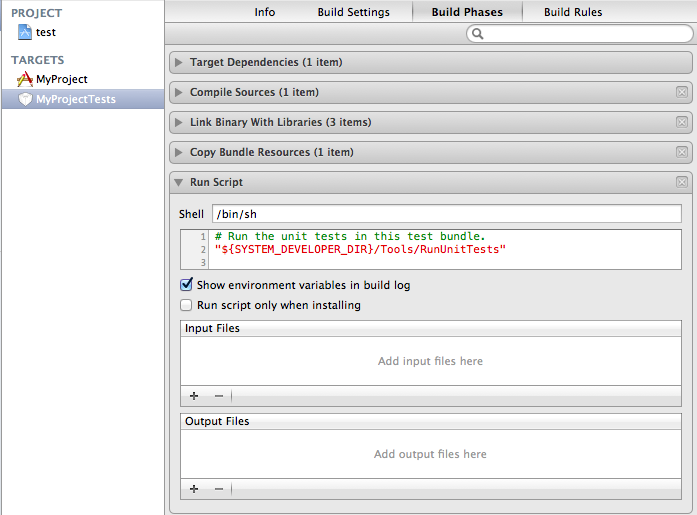Add an output file with the plus icon

pos(194,488)
